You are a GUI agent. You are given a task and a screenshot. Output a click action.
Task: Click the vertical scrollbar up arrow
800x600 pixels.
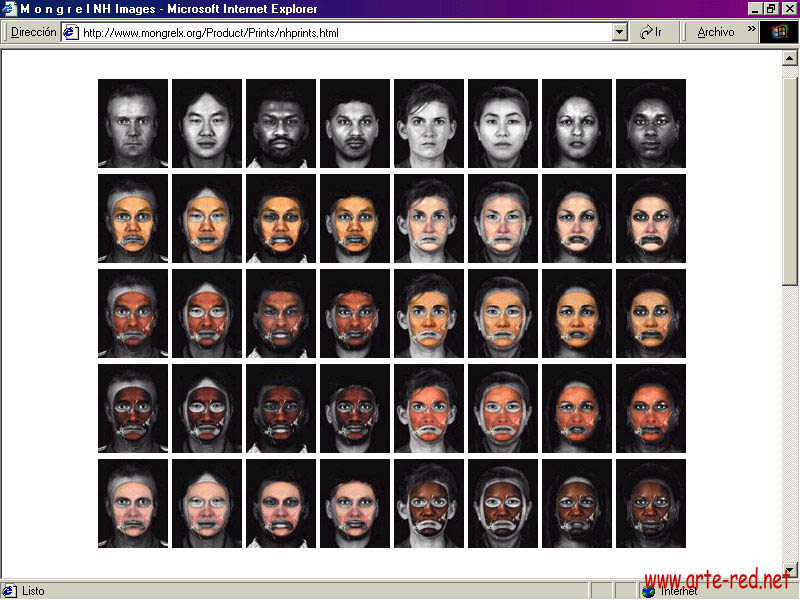790,57
